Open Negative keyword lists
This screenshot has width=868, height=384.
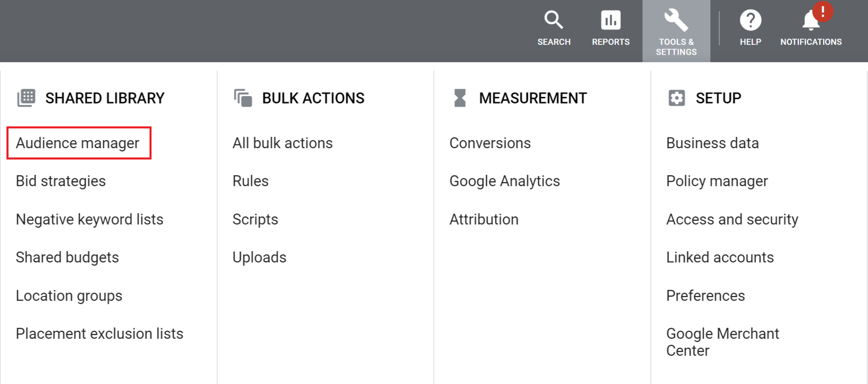pyautogui.click(x=89, y=219)
